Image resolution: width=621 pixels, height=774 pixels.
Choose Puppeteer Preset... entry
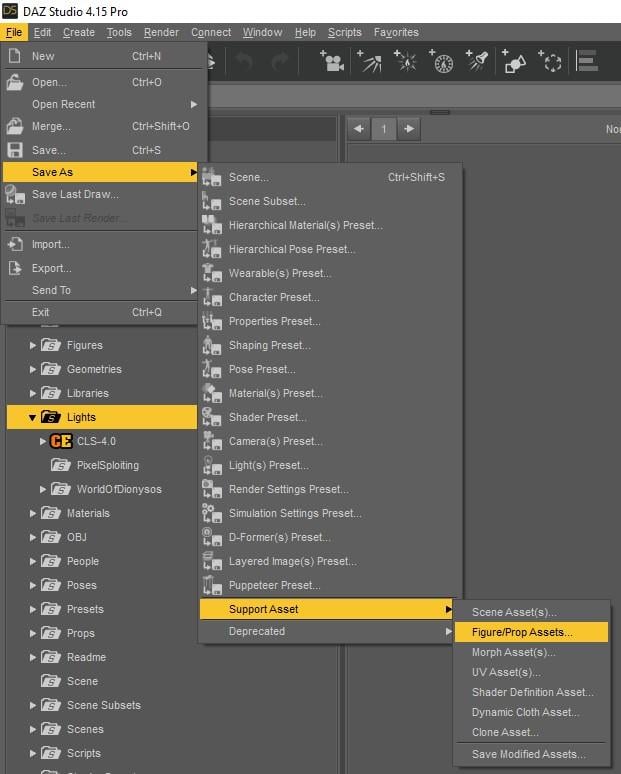(330, 585)
